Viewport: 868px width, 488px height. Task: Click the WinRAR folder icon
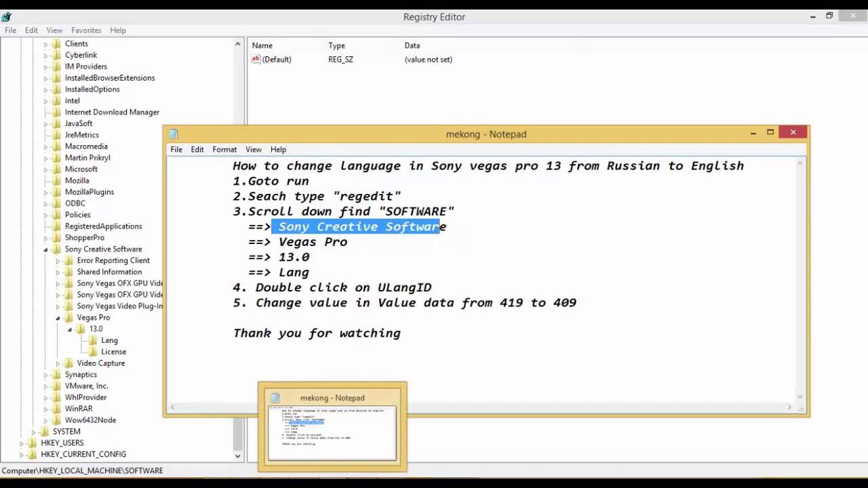pos(57,409)
